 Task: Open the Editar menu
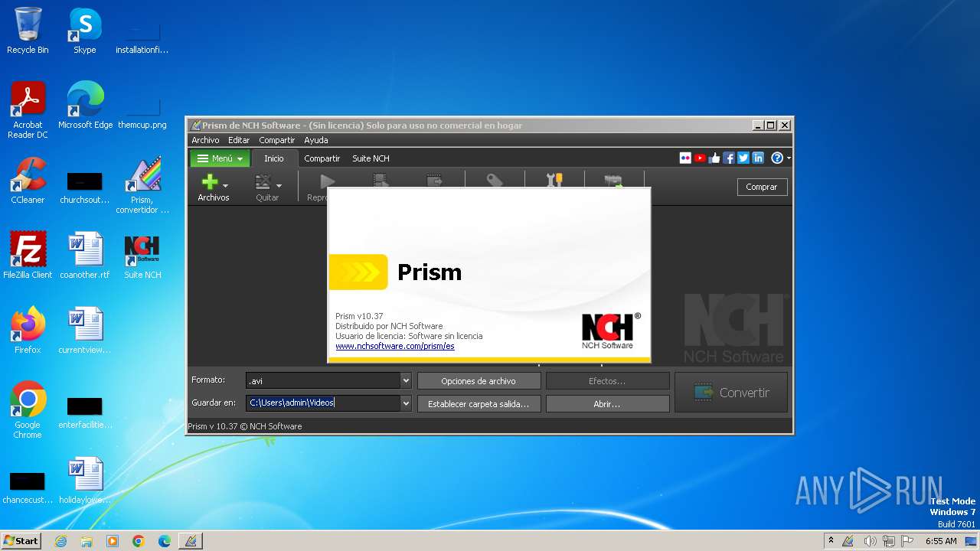pos(239,140)
